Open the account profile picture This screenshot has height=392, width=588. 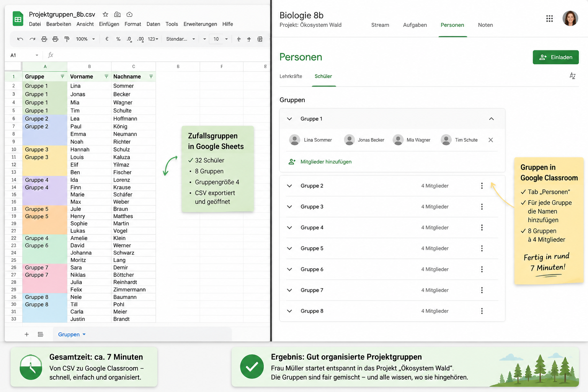point(570,18)
